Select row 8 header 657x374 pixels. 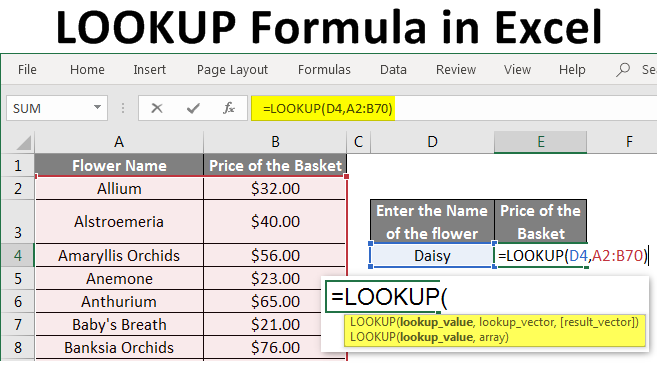point(18,348)
